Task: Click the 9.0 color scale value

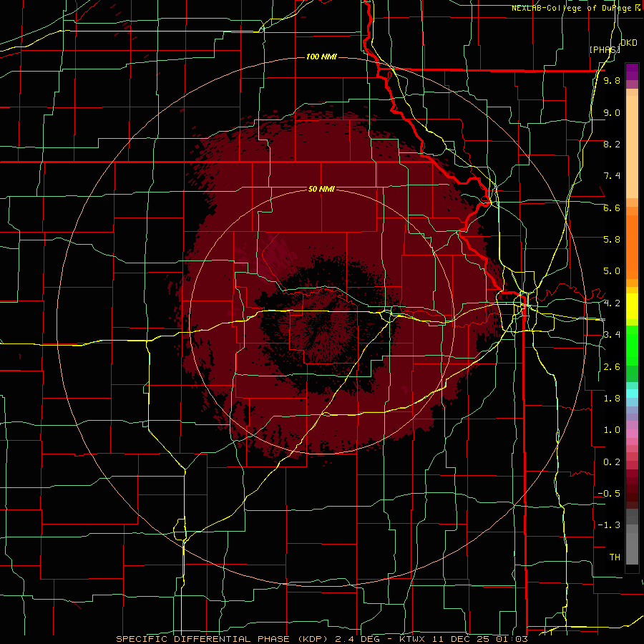Action: click(x=612, y=113)
